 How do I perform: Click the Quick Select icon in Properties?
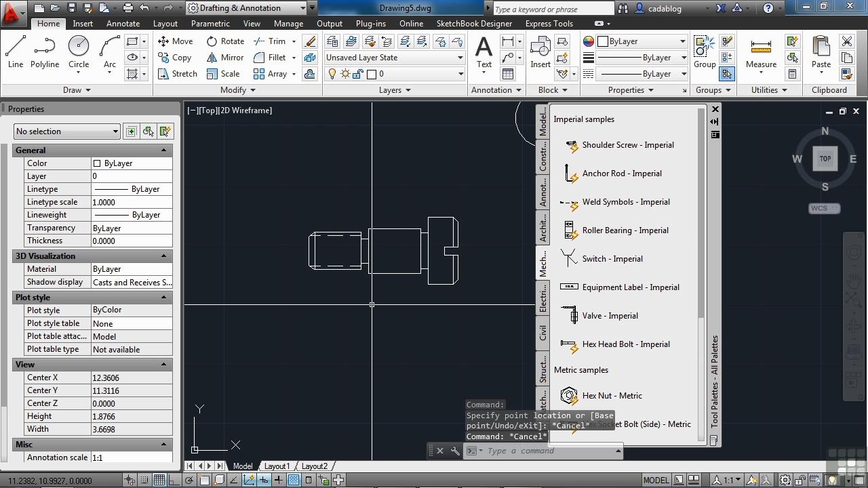[x=165, y=131]
